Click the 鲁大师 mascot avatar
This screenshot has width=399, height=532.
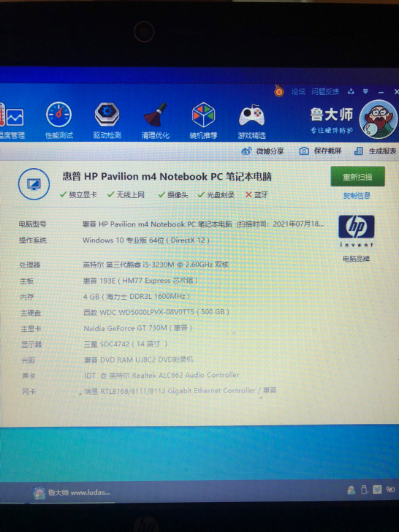click(378, 119)
